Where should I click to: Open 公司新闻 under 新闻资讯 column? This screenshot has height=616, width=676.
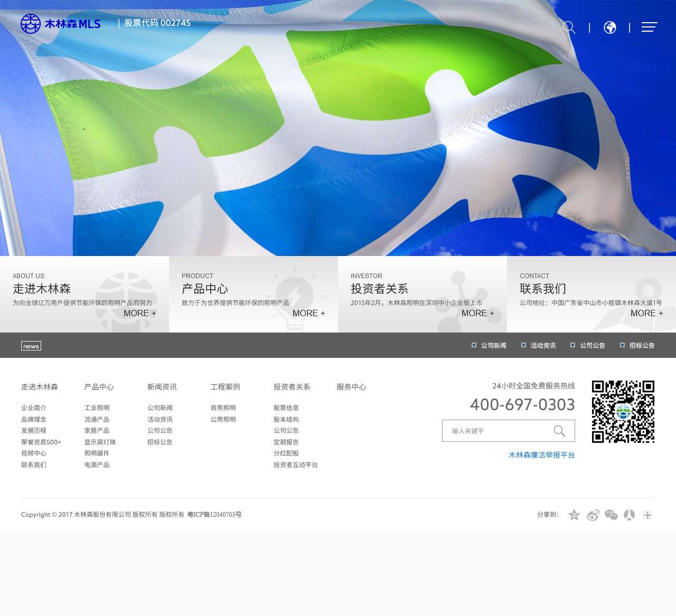click(160, 408)
